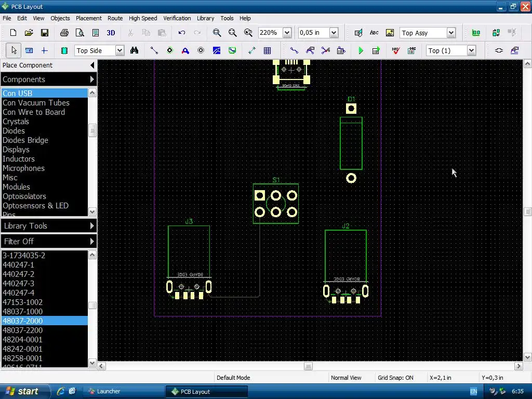Open the Tools menu
Screen dimensions: 532x399
click(x=227, y=18)
